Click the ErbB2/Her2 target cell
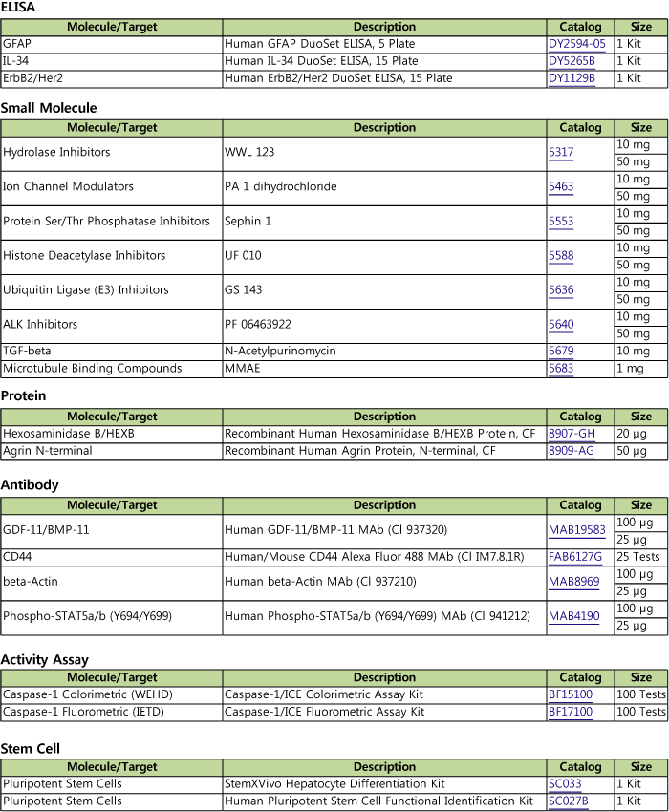Viewport: 669px width, 812px height. (112, 78)
